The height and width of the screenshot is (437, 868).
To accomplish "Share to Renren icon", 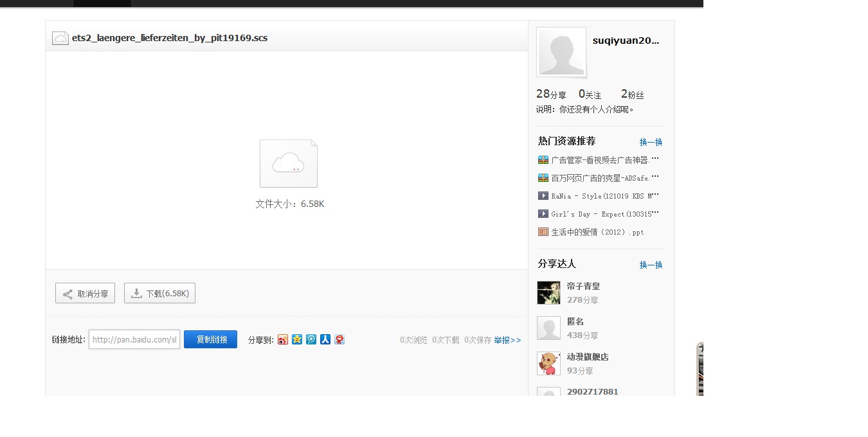I will pos(325,339).
